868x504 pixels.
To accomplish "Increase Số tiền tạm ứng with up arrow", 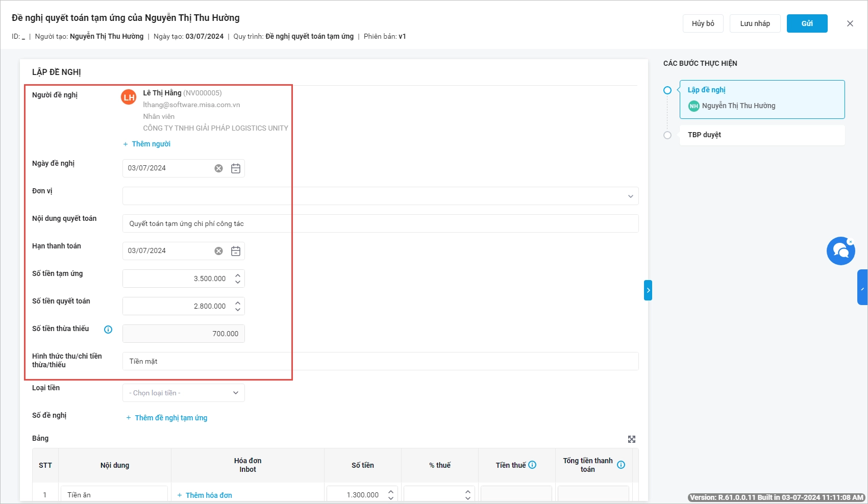I will coord(238,275).
